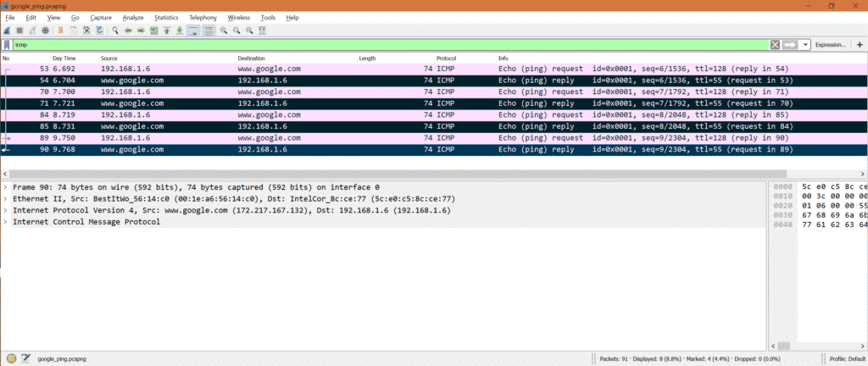Toggle packet list colorization button
The height and width of the screenshot is (366, 868).
(x=207, y=30)
